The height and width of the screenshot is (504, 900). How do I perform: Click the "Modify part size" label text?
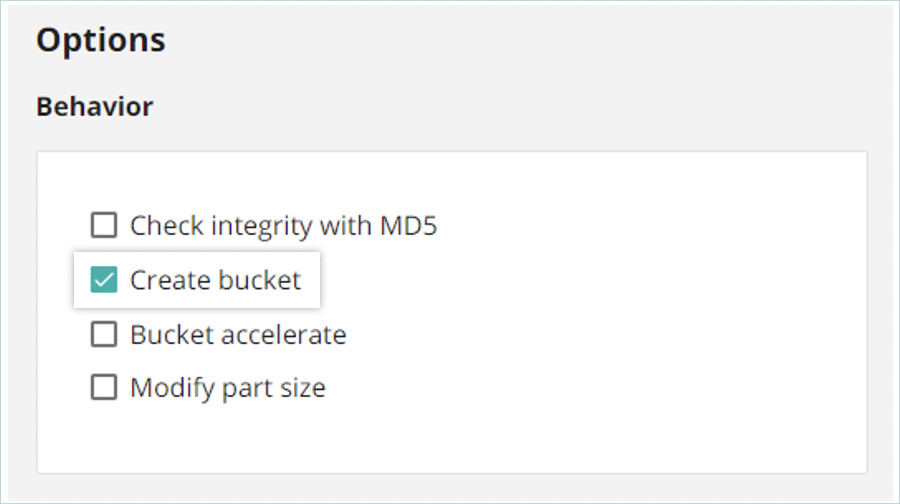pyautogui.click(x=228, y=388)
